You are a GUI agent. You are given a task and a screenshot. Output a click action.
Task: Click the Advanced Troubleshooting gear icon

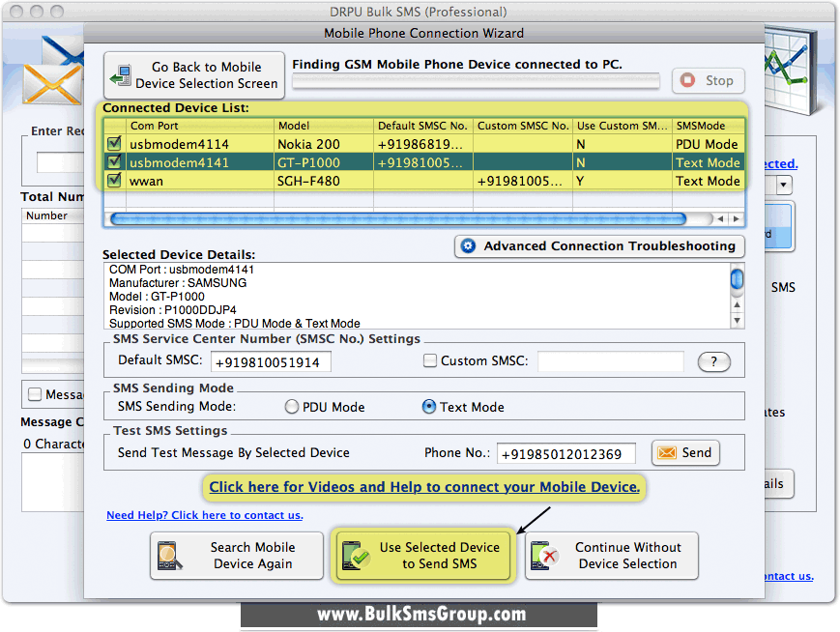(x=468, y=245)
